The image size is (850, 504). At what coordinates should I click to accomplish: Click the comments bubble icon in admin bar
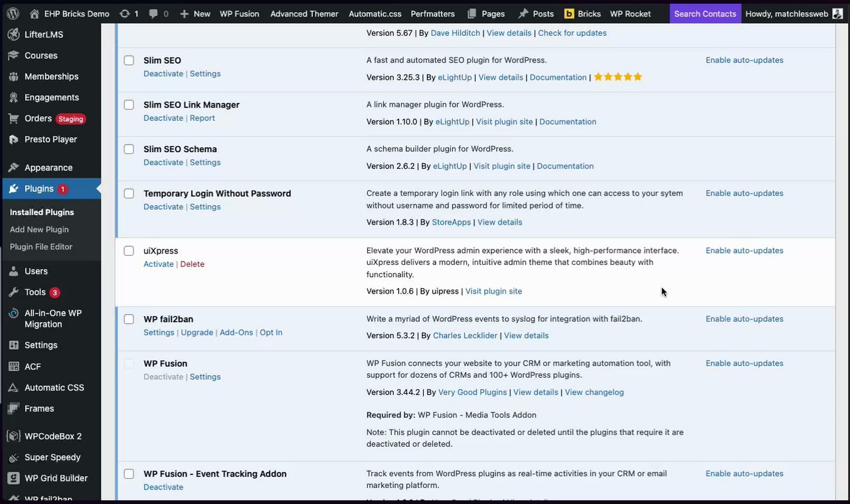154,13
